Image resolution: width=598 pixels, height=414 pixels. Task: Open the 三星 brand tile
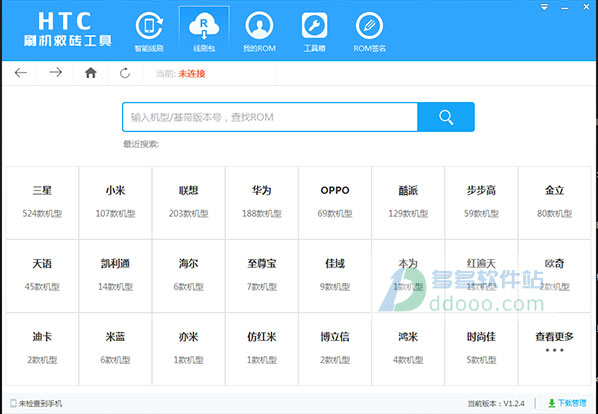coord(42,203)
